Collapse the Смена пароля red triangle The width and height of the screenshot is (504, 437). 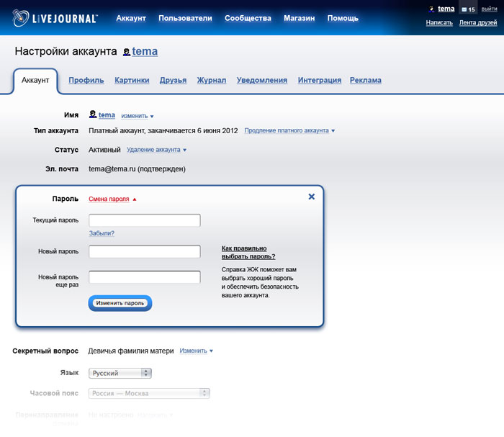[135, 199]
